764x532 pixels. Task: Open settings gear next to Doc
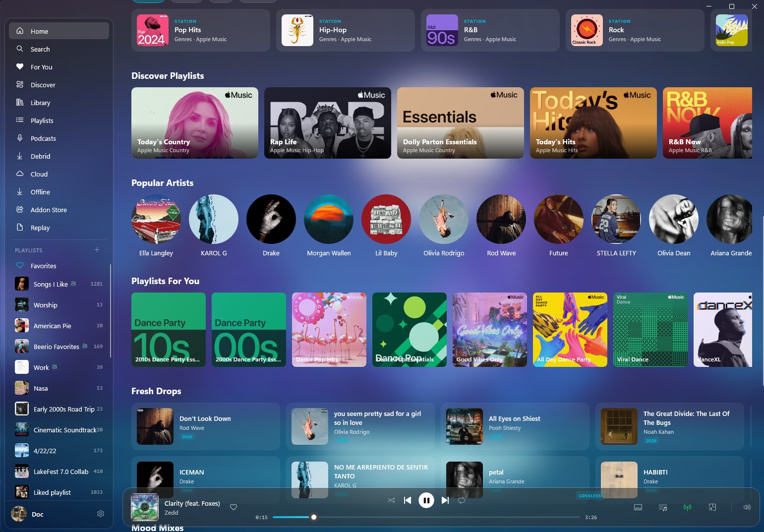tap(101, 514)
